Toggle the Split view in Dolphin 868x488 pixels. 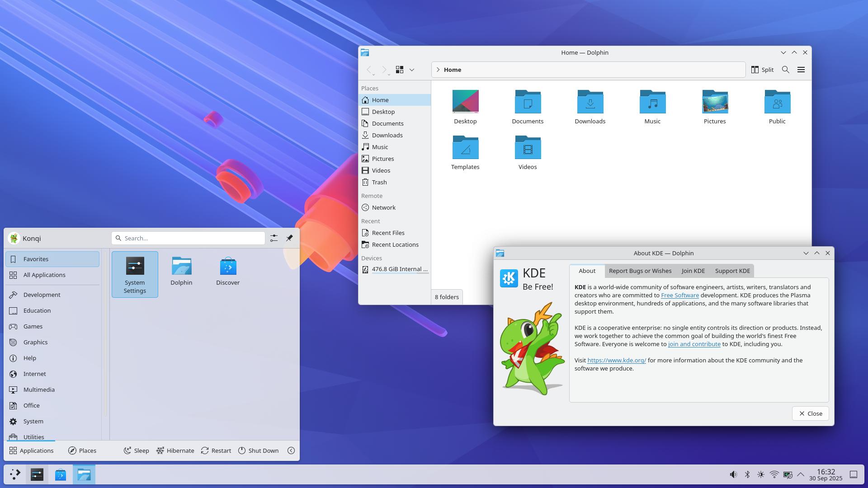click(x=762, y=70)
